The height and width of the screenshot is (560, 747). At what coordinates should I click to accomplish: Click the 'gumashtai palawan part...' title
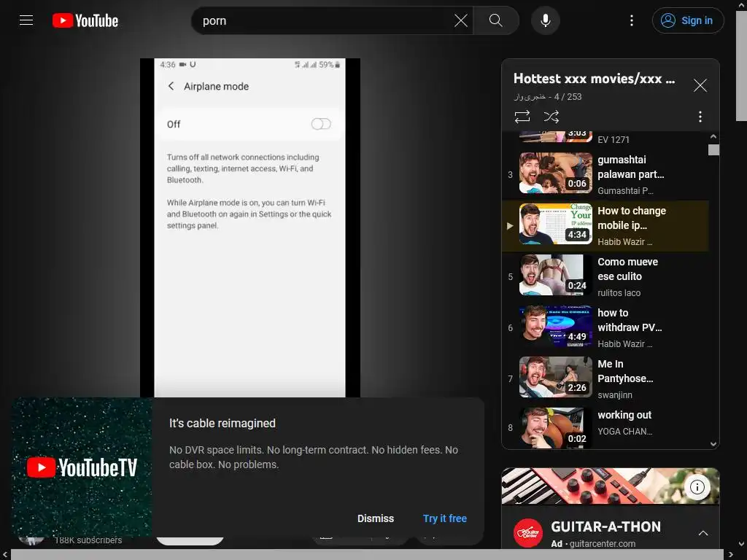(x=630, y=167)
